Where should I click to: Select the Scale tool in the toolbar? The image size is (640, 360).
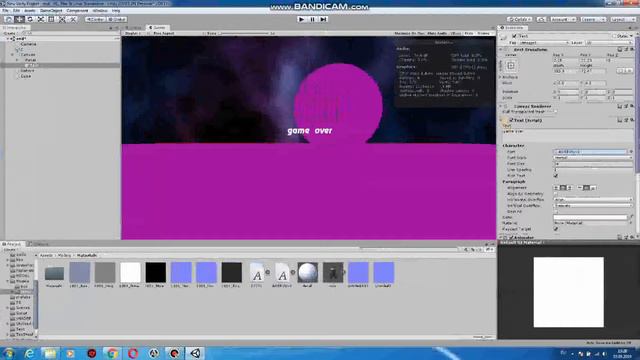40,19
